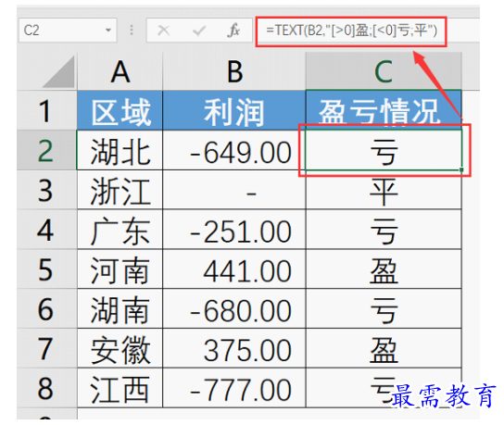Select row 6 header

click(47, 308)
